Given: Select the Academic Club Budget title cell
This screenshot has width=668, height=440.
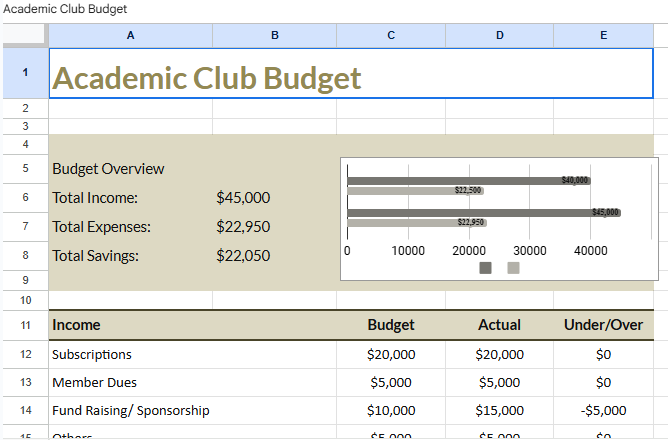Looking at the screenshot, I should [206, 78].
